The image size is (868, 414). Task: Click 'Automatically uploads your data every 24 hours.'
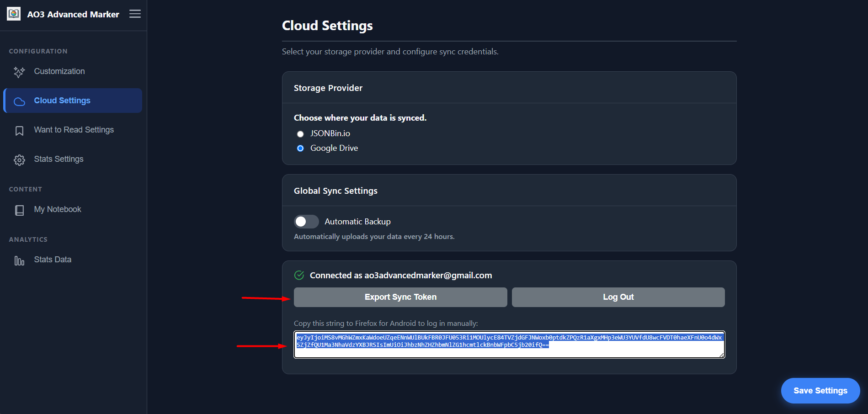tap(374, 237)
